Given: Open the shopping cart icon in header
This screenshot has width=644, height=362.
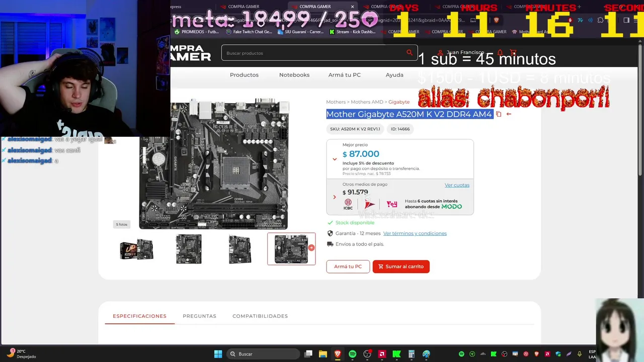Looking at the screenshot, I should pyautogui.click(x=513, y=52).
